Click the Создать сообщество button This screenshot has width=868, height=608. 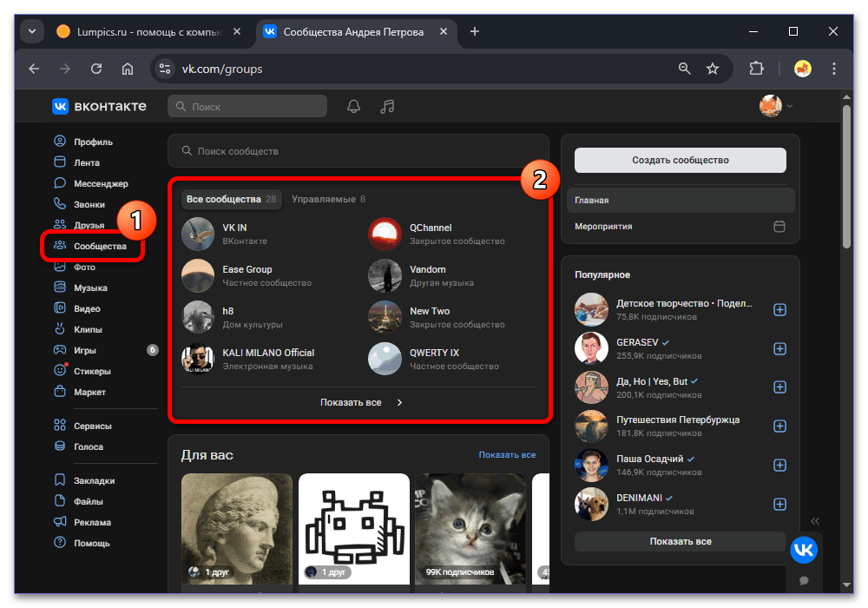pos(681,160)
